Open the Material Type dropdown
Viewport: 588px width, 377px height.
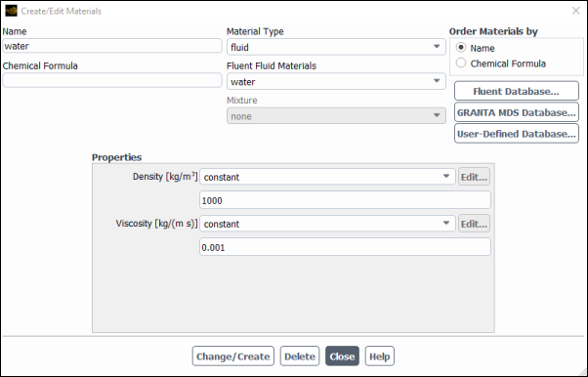point(336,47)
